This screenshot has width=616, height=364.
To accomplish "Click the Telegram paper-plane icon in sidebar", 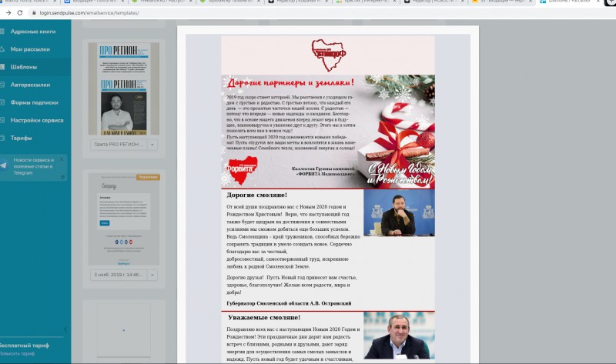I will [4, 165].
